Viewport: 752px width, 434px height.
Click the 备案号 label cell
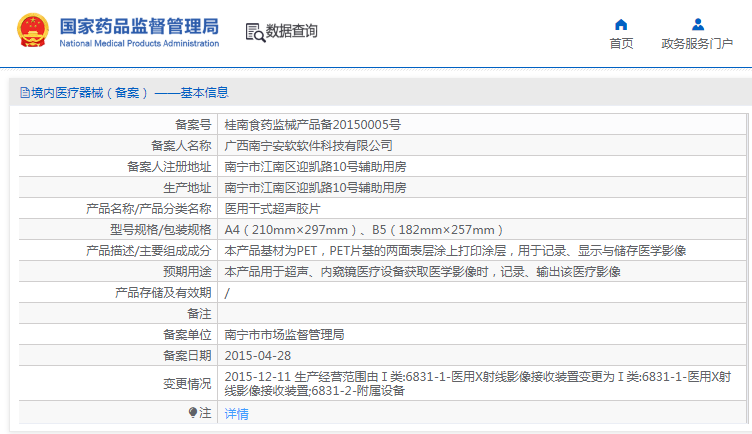pos(118,125)
